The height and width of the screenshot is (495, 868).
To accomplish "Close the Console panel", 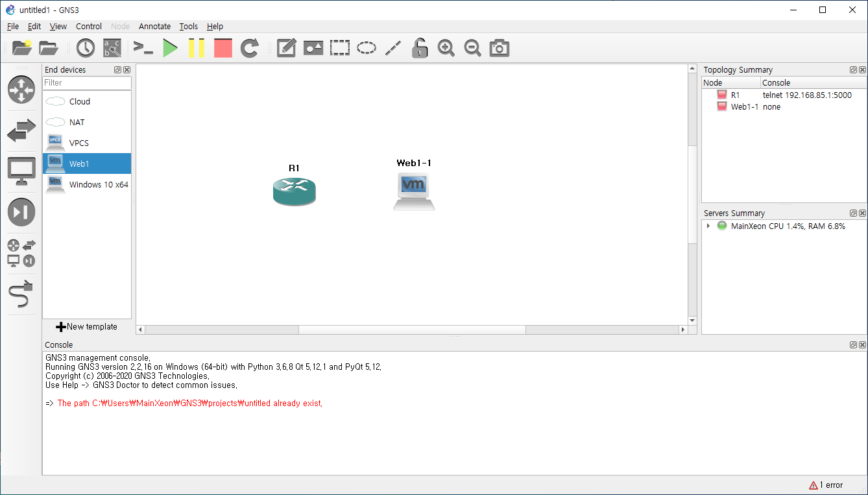I will tap(862, 345).
